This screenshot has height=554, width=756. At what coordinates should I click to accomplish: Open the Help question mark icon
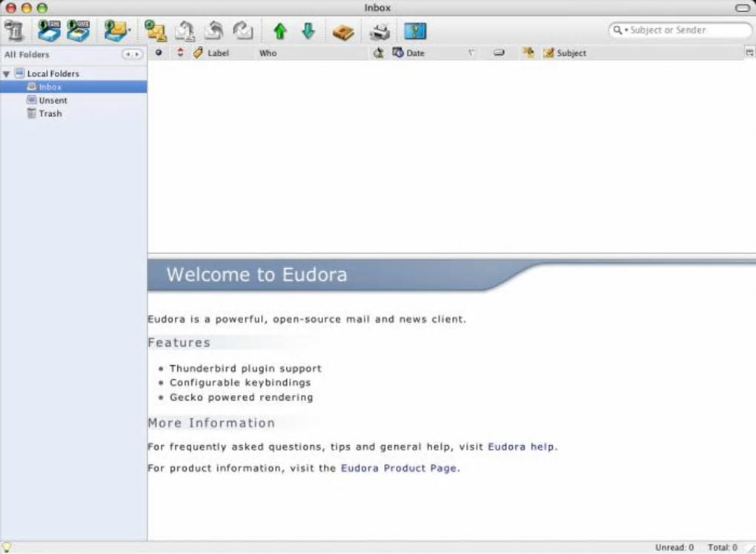click(415, 31)
